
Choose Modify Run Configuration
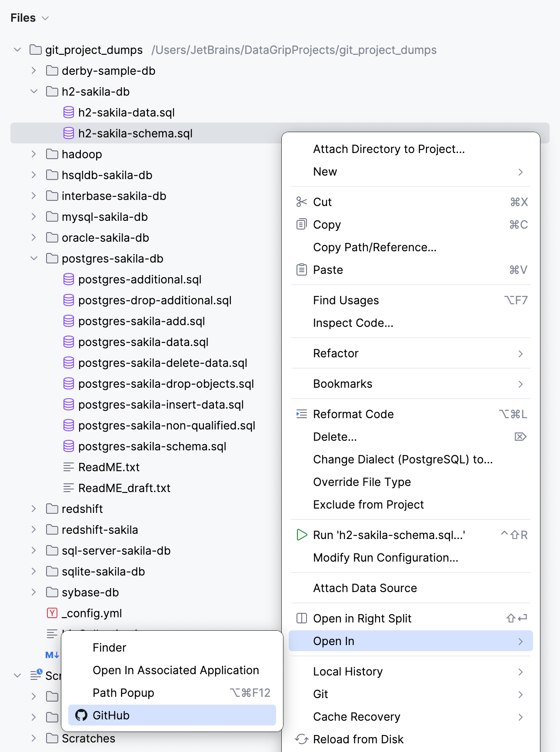pos(411,558)
